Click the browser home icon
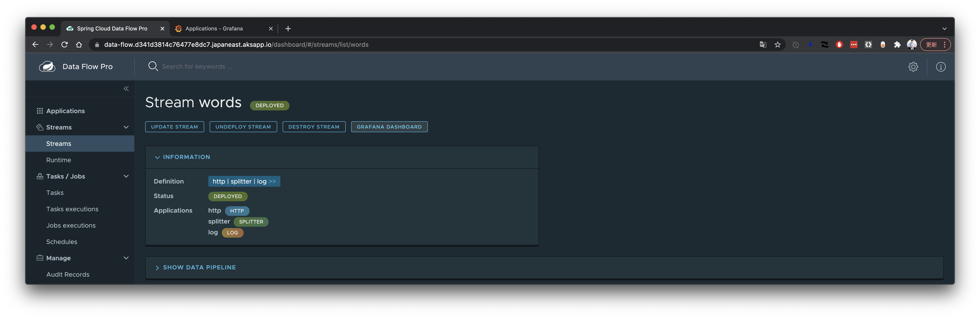Screen dimensions: 980x318 (x=79, y=45)
